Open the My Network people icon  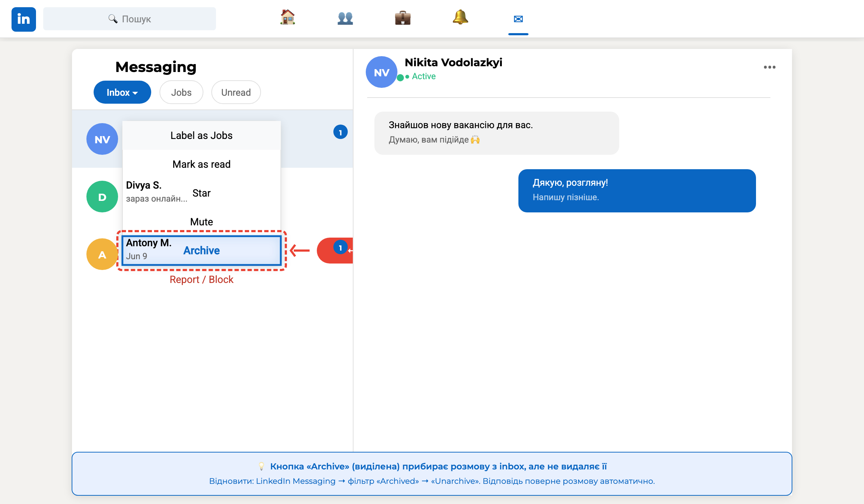[x=345, y=18]
